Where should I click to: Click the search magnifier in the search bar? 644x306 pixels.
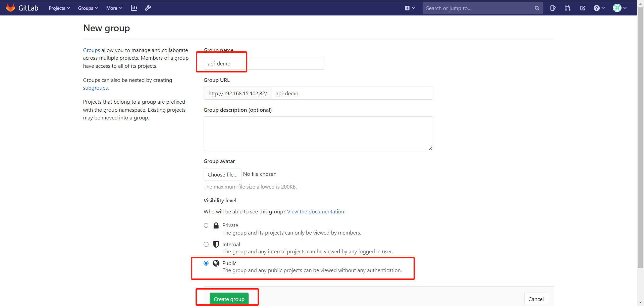click(x=537, y=8)
